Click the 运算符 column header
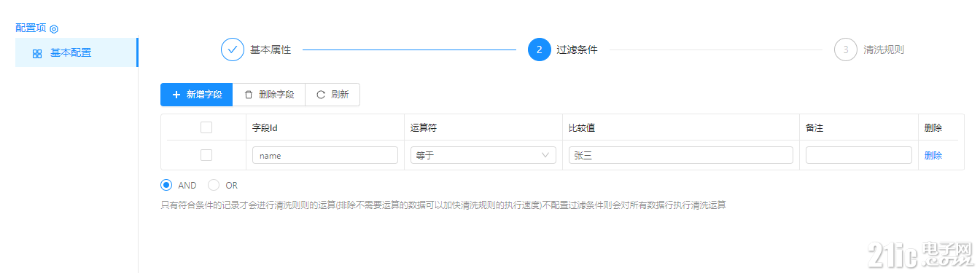 coord(424,127)
